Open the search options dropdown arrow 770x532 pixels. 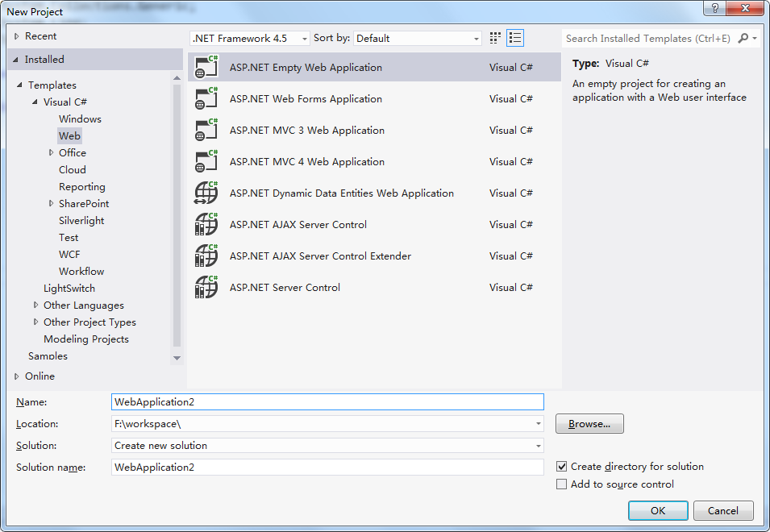coord(755,38)
